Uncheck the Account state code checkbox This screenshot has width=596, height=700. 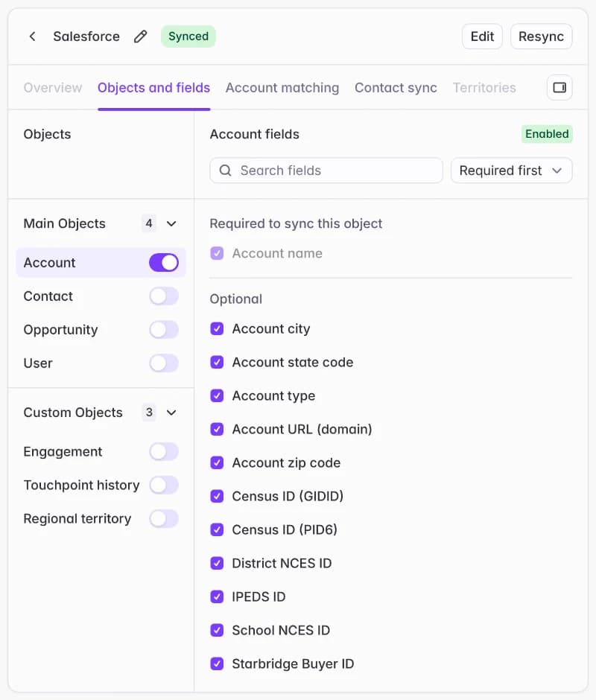click(217, 362)
